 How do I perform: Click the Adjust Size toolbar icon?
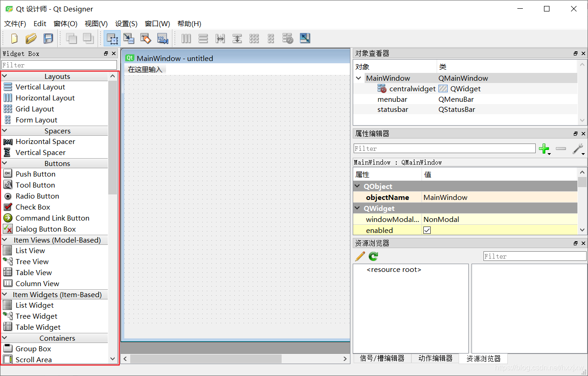coord(305,38)
